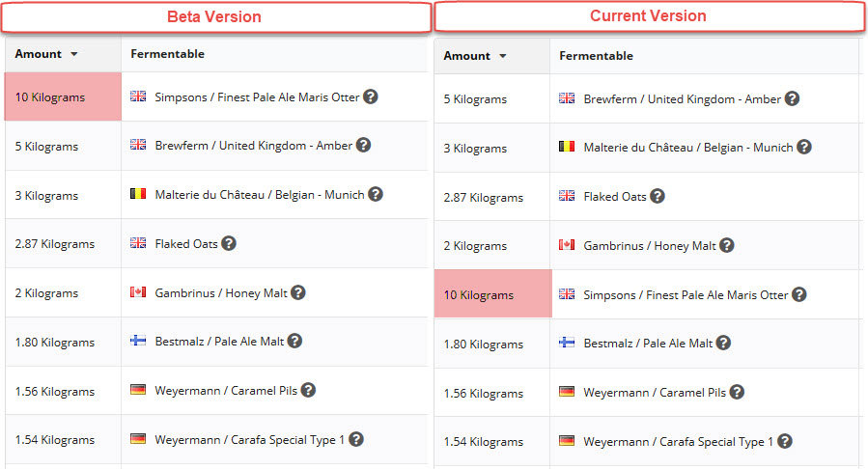This screenshot has height=469, width=868.
Task: Click Weyermann / Caramel Pils in Beta table
Action: coord(226,391)
